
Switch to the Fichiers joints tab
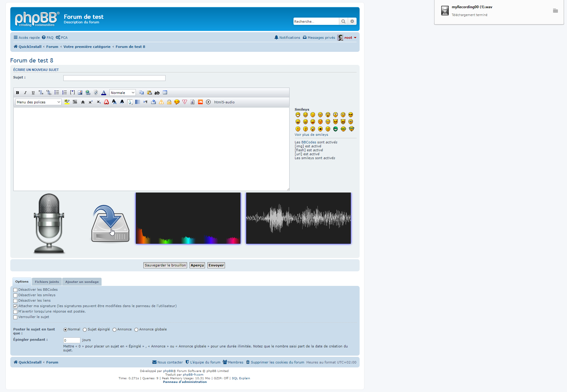point(47,282)
